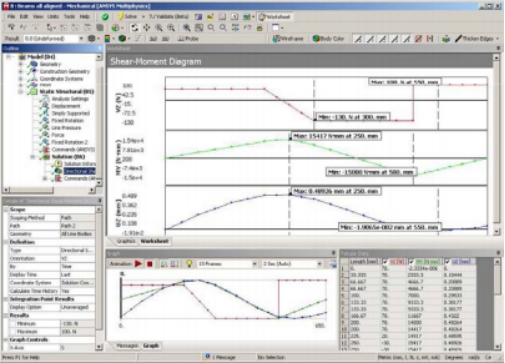Select the Zoom tool

pyautogui.click(x=159, y=28)
